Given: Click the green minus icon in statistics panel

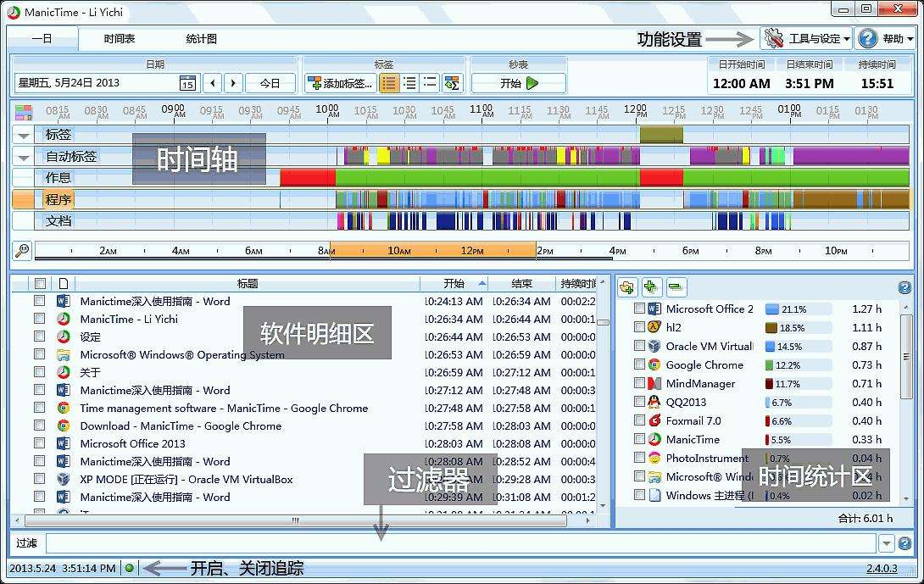Looking at the screenshot, I should [676, 287].
